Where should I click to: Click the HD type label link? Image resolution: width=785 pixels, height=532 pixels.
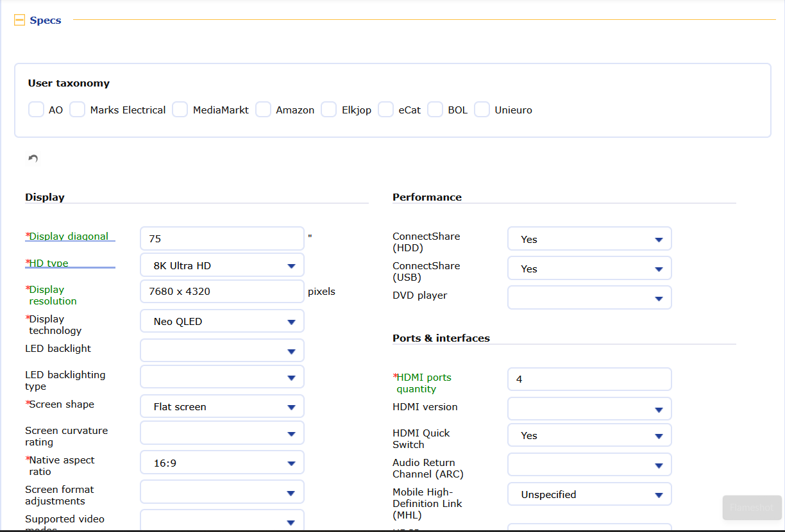coord(49,263)
